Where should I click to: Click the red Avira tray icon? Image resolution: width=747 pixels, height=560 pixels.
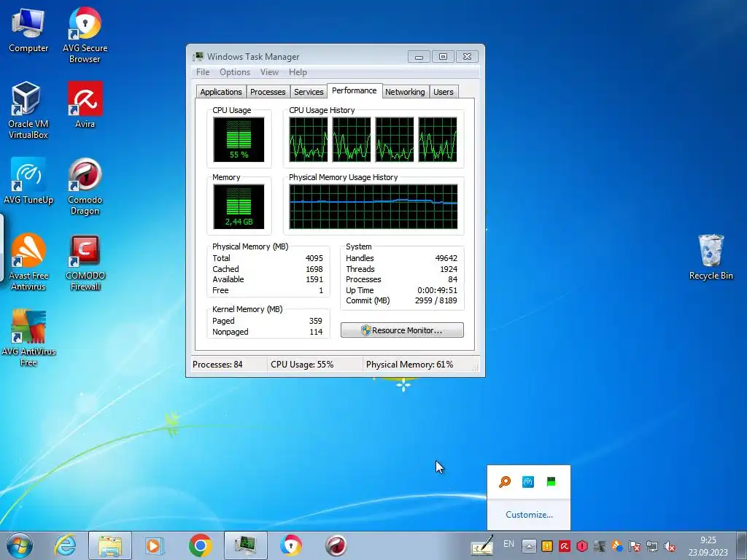[x=565, y=546]
